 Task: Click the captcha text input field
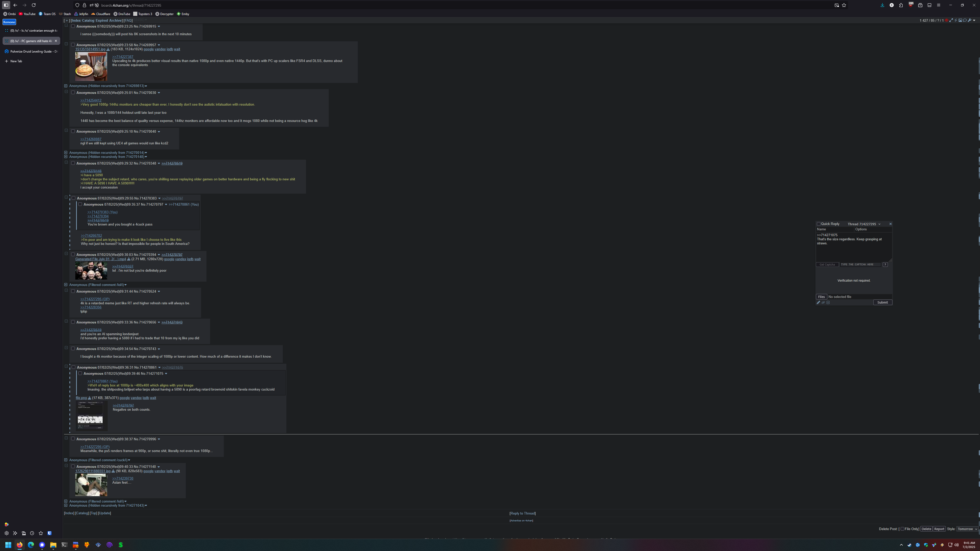861,265
